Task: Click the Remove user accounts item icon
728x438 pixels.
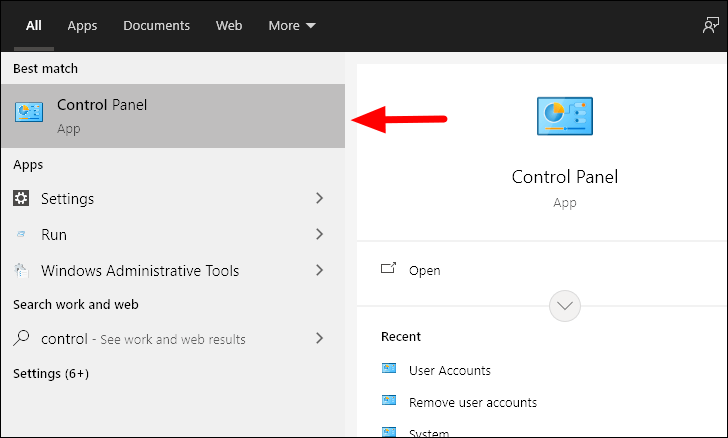Action: click(389, 400)
